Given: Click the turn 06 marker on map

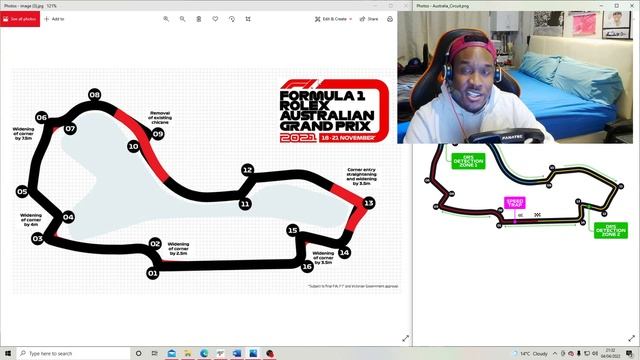Looking at the screenshot, I should 42,118.
